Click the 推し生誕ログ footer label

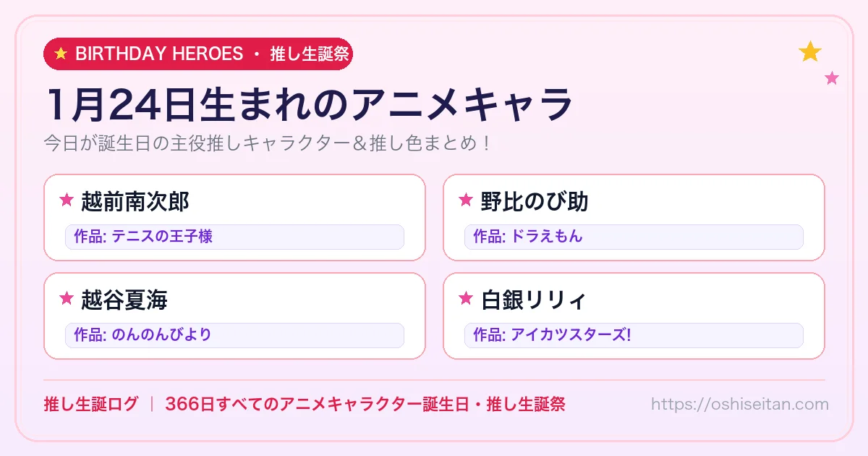pyautogui.click(x=90, y=404)
